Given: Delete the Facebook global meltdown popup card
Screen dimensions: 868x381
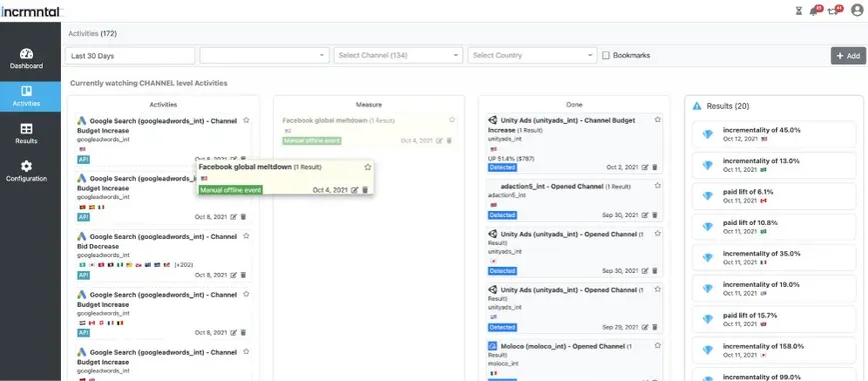Looking at the screenshot, I should coord(365,190).
